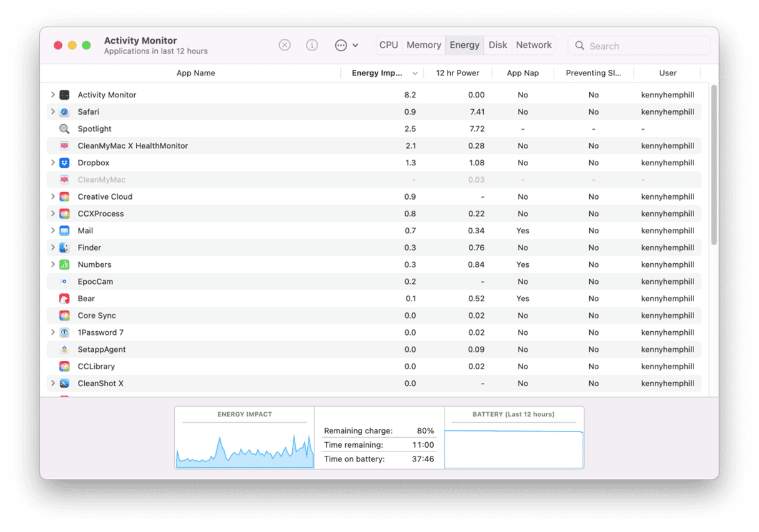
Task: Expand the Numbers process row
Action: click(x=52, y=264)
